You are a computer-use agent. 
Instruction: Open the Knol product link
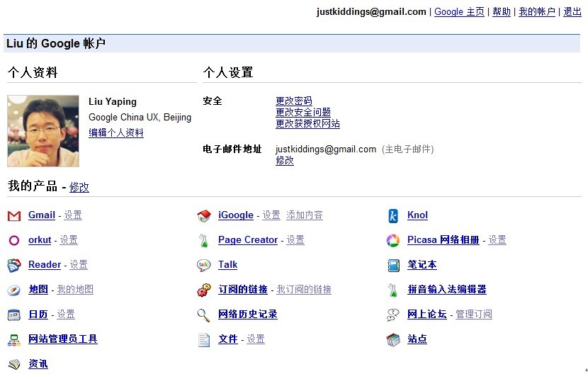click(417, 215)
